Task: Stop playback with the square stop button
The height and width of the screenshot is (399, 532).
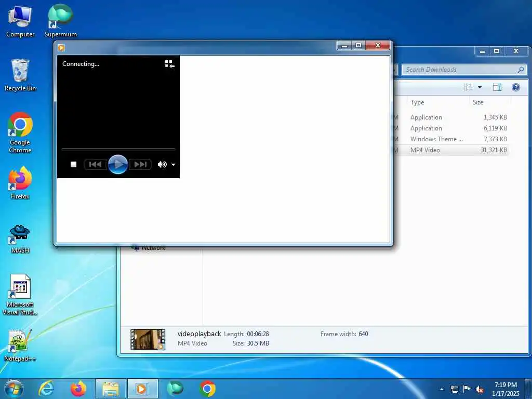Action: pyautogui.click(x=73, y=165)
